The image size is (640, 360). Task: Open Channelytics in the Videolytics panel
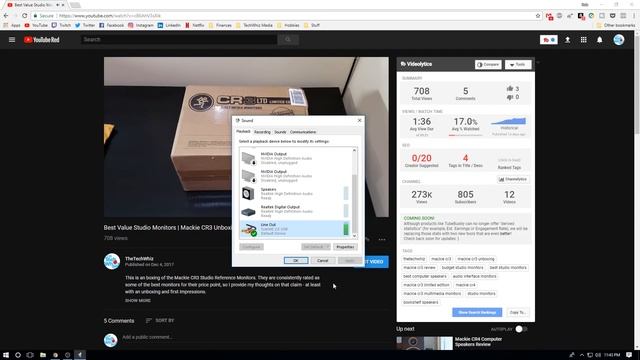(513, 179)
